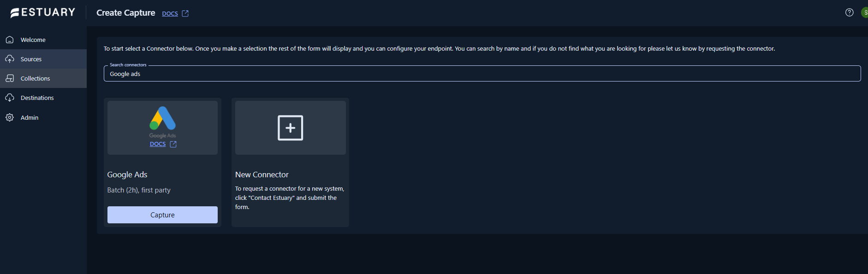
Task: Open the help question mark icon
Action: (x=849, y=12)
